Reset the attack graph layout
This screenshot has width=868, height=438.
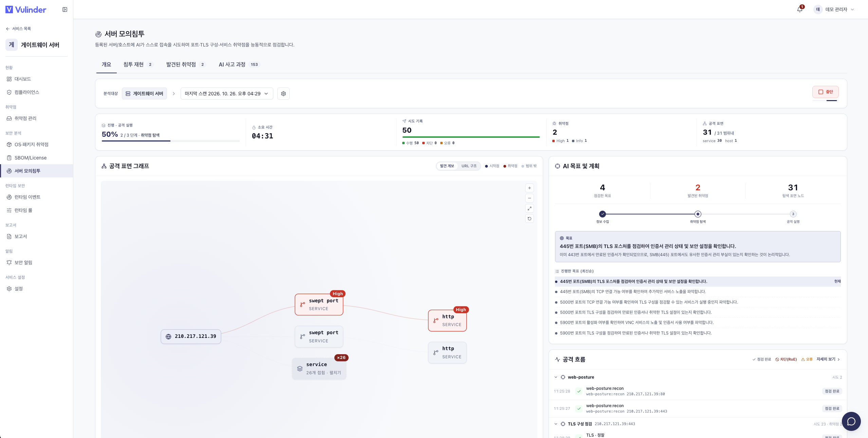pyautogui.click(x=530, y=218)
